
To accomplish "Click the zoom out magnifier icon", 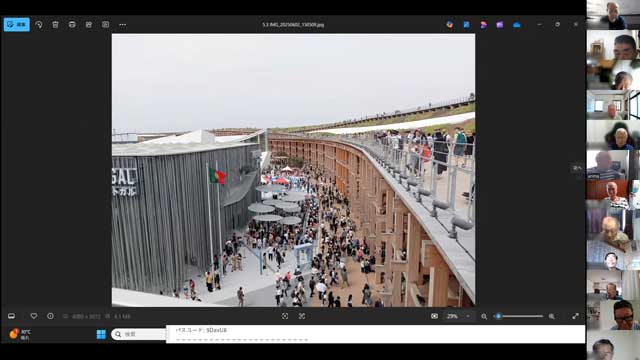I will 484,316.
